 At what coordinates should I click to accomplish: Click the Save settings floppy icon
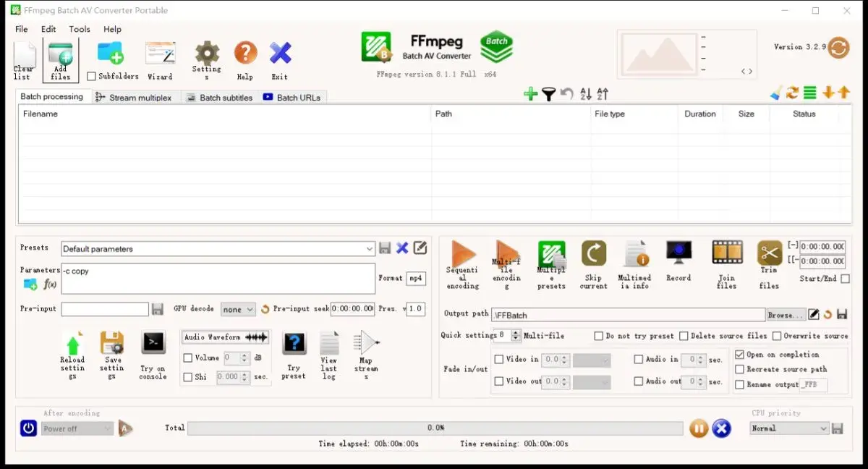click(112, 343)
